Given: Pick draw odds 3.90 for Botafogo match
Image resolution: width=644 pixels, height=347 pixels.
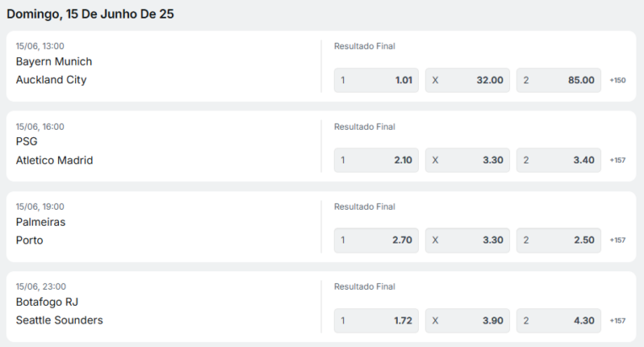Looking at the screenshot, I should (x=467, y=320).
